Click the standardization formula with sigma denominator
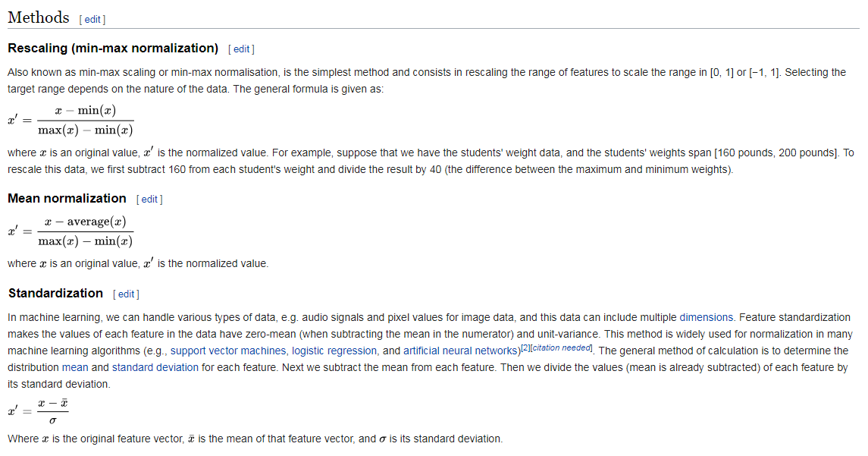Image resolution: width=868 pixels, height=456 pixels. [x=39, y=411]
